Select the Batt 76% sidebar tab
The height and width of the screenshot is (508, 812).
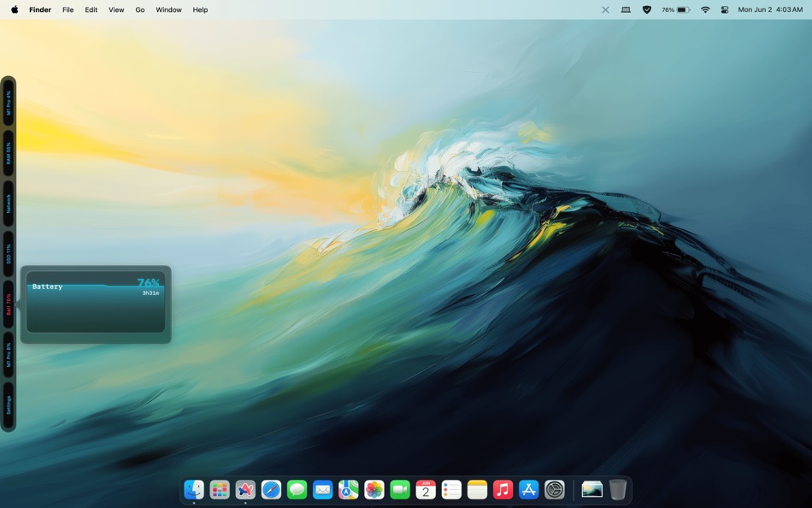(x=9, y=304)
